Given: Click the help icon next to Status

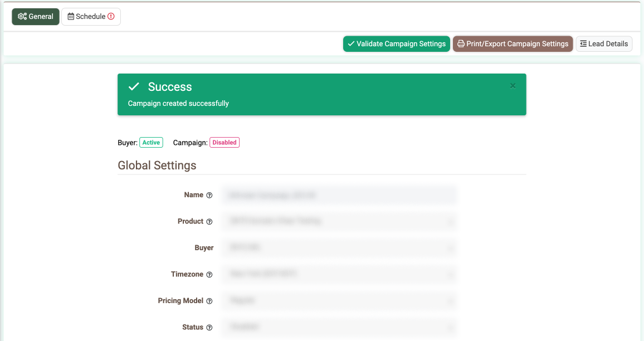Looking at the screenshot, I should pyautogui.click(x=209, y=328).
